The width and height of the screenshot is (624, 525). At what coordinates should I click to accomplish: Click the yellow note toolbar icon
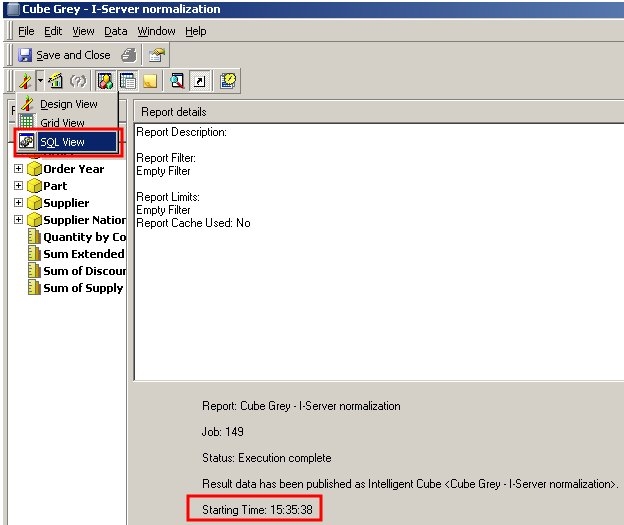pos(149,81)
